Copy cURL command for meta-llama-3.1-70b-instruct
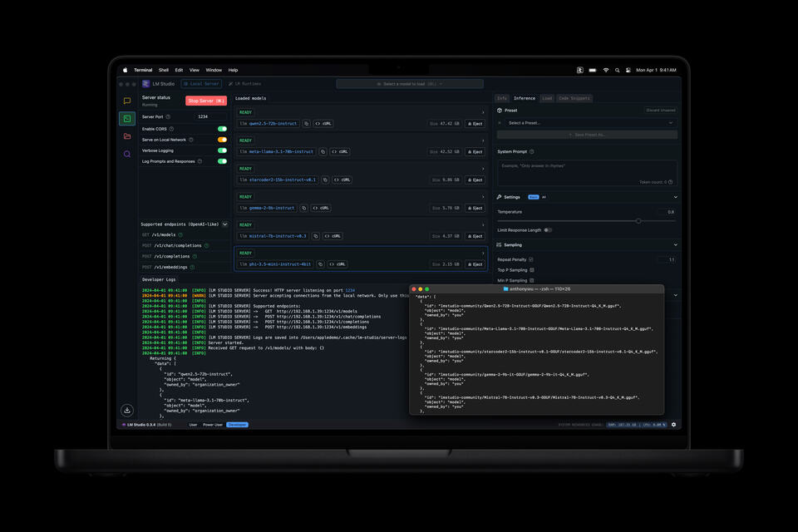 pos(339,151)
